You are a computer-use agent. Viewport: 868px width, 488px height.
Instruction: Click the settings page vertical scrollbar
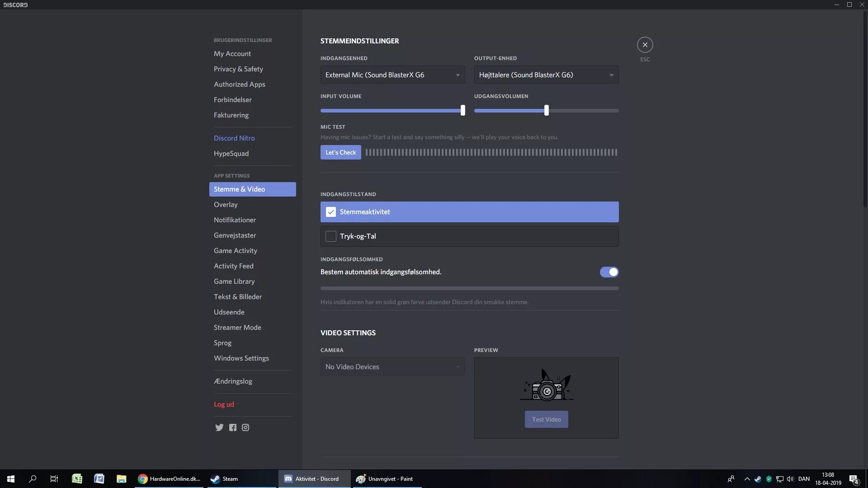(865, 108)
